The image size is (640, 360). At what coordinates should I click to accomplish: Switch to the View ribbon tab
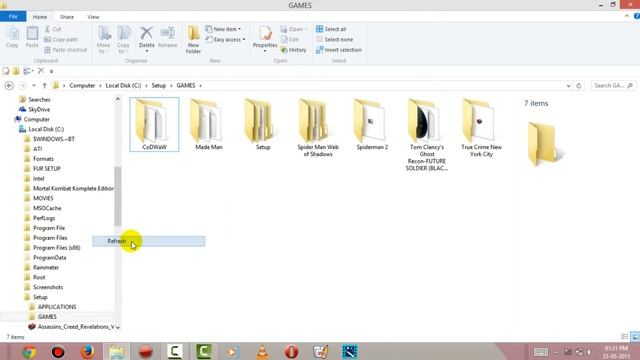(93, 17)
